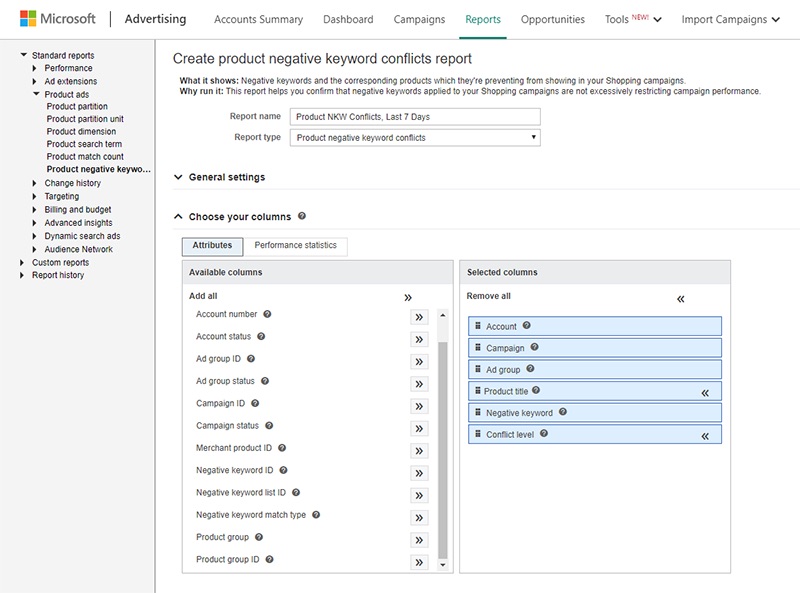Viewport: 800px width, 593px height.
Task: Click the available columns scrollbar thumb
Action: [x=443, y=450]
